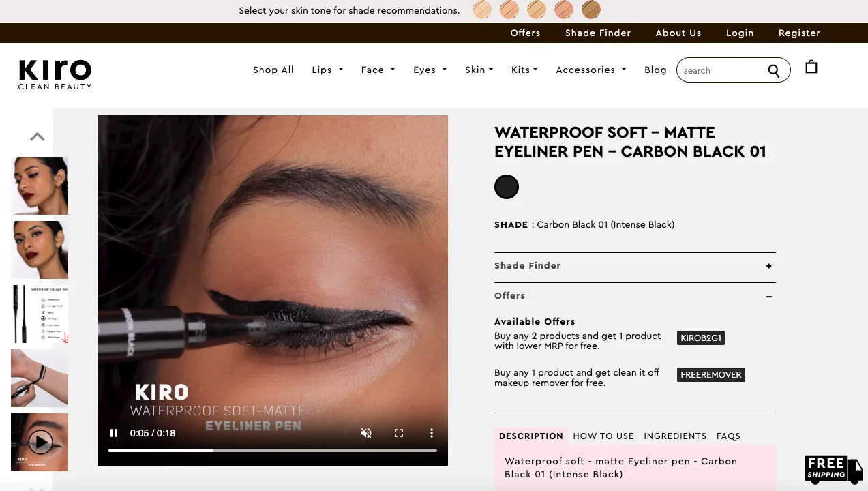
Task: Switch to the FAQs tab
Action: [x=728, y=436]
